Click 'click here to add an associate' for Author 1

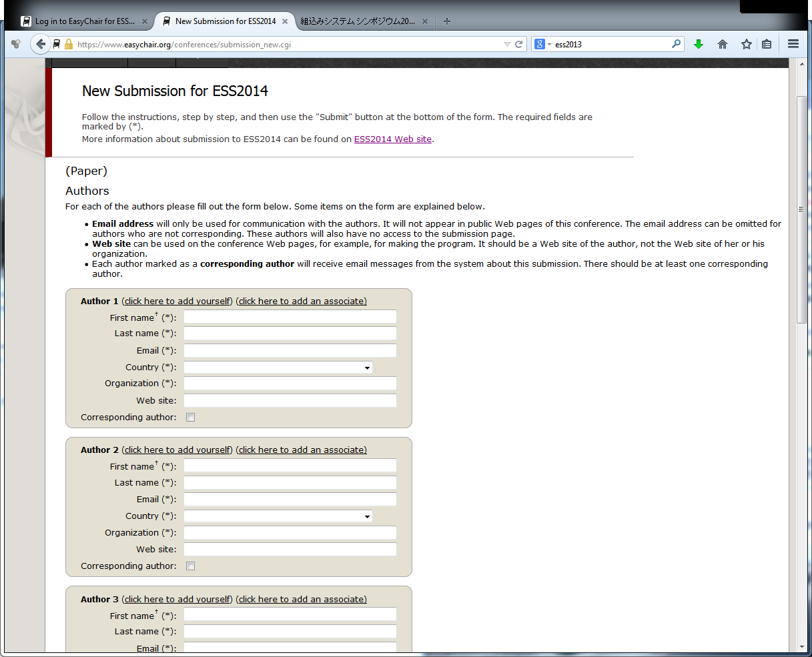pyautogui.click(x=301, y=301)
